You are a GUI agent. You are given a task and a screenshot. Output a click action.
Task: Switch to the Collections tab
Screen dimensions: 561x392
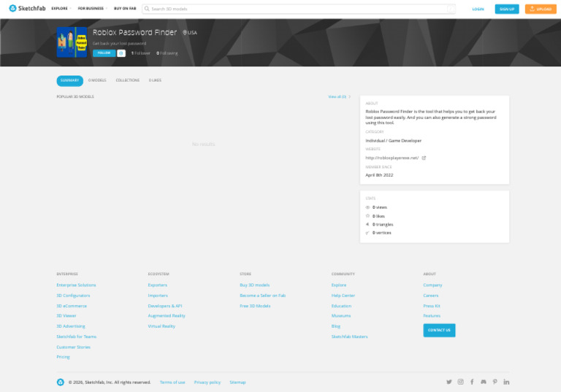pyautogui.click(x=128, y=80)
